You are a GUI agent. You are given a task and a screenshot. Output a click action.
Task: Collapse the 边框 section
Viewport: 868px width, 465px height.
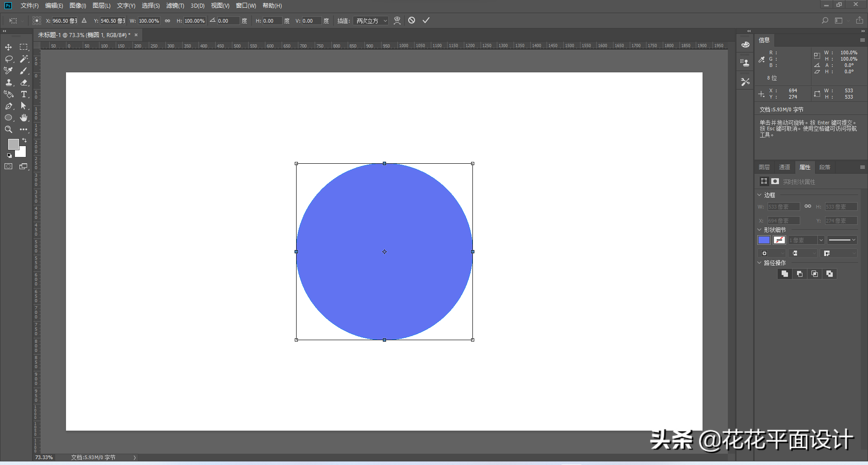point(759,195)
